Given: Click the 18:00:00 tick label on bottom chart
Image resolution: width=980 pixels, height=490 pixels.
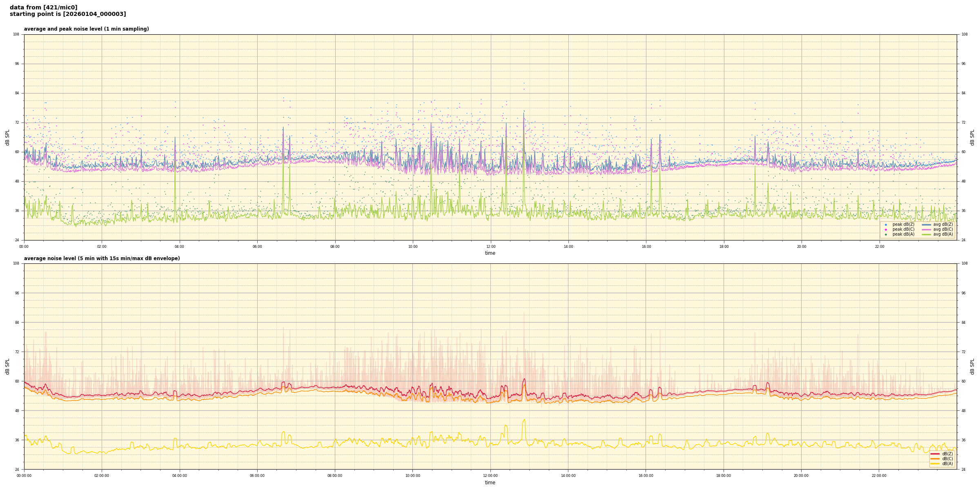Looking at the screenshot, I should tap(724, 476).
